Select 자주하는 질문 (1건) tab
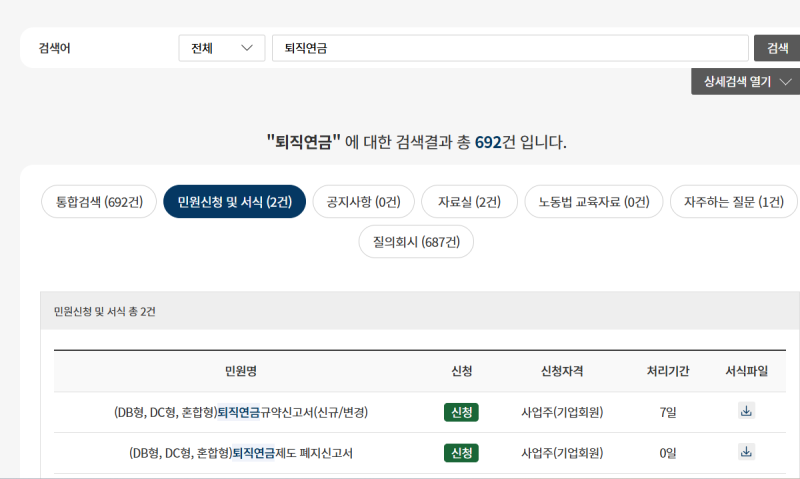This screenshot has height=479, width=800. click(734, 201)
